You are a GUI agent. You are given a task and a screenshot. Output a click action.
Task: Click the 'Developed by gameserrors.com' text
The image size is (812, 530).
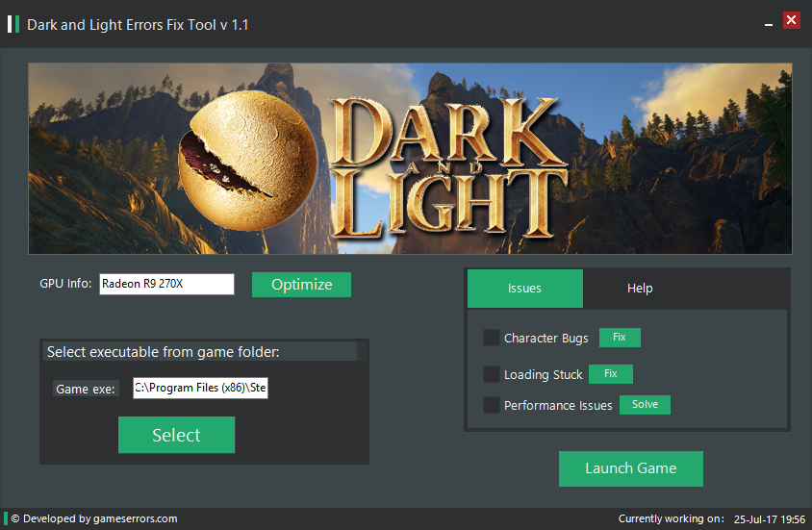coord(94,518)
